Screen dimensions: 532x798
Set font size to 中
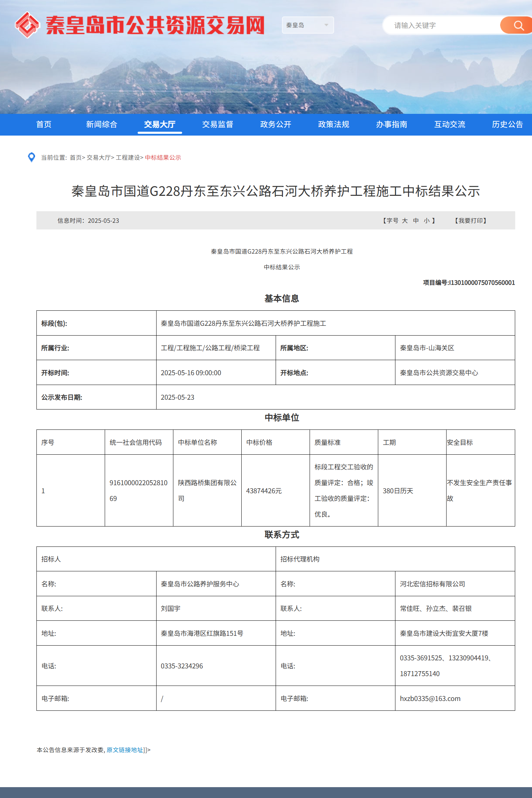tap(416, 221)
